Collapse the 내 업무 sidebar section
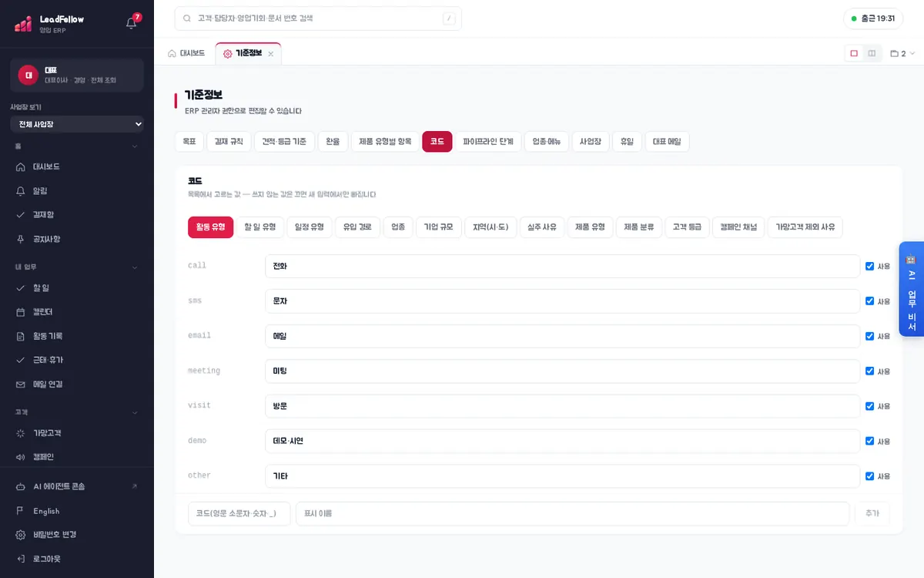The image size is (924, 578). pyautogui.click(x=135, y=267)
